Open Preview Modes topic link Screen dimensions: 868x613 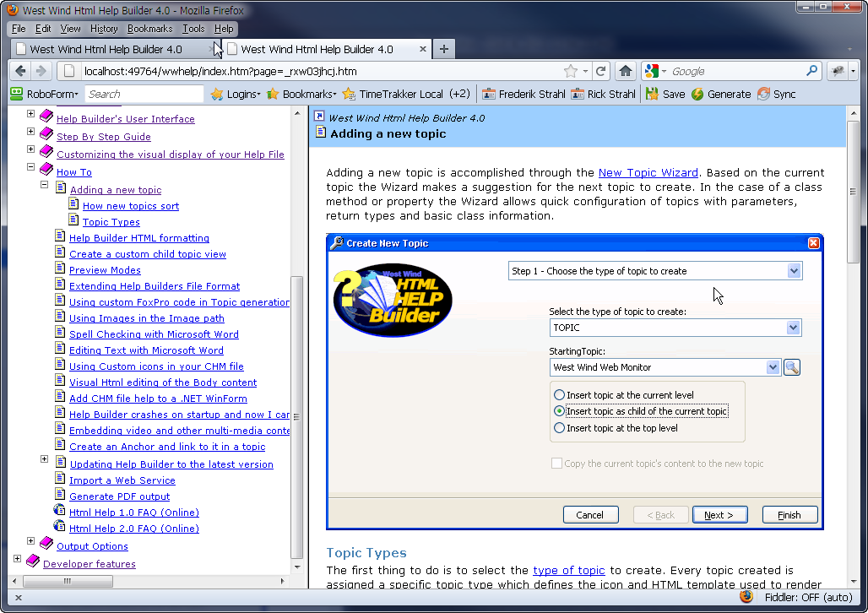tap(106, 270)
